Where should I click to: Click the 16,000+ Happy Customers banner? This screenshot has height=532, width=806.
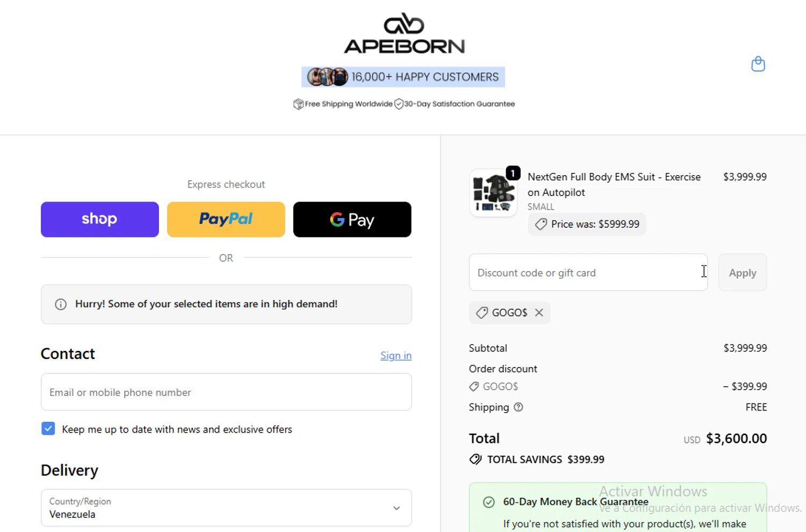tap(403, 77)
